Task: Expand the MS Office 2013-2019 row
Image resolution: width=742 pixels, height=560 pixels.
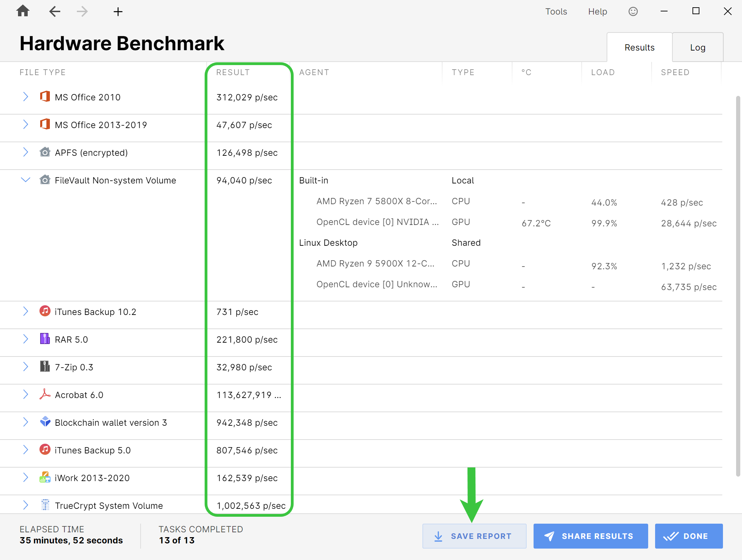Action: pos(26,124)
